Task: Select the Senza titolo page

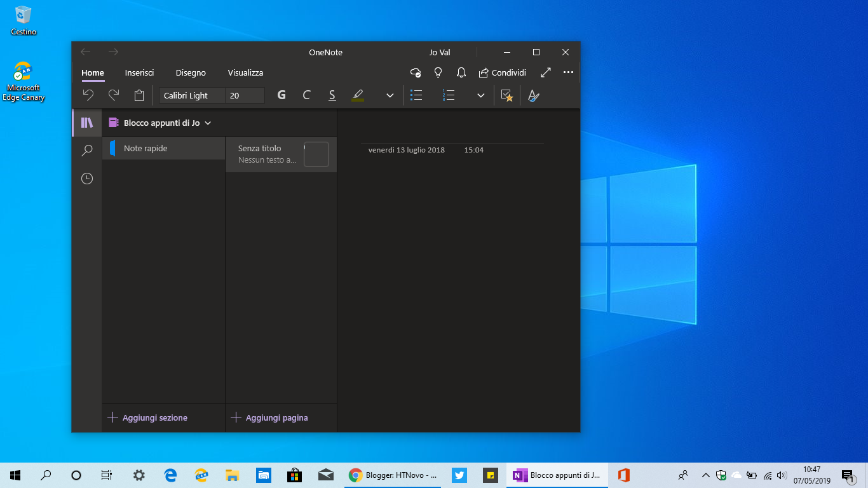Action: [281, 154]
